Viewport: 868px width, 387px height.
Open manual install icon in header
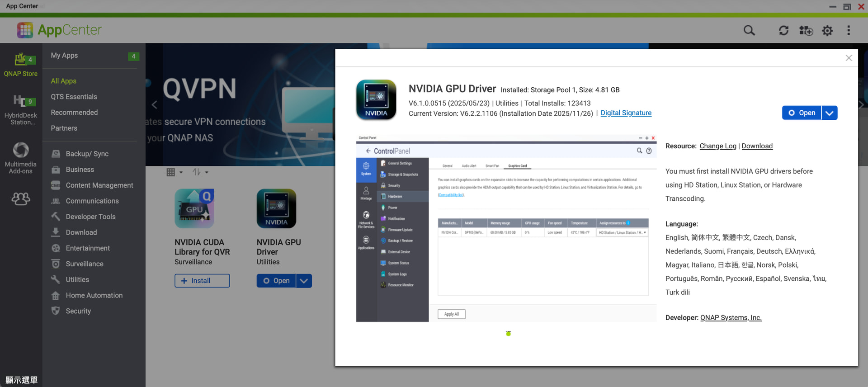806,30
